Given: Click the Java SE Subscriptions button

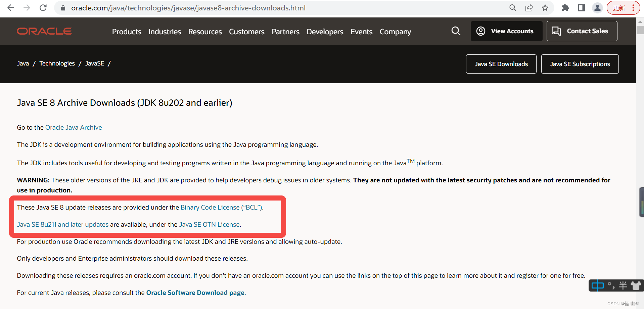Looking at the screenshot, I should coord(580,64).
